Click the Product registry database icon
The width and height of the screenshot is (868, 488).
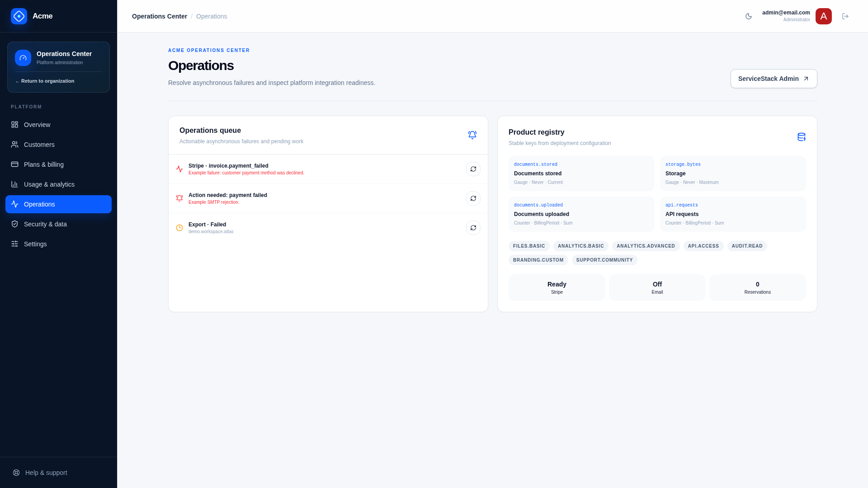(x=802, y=137)
